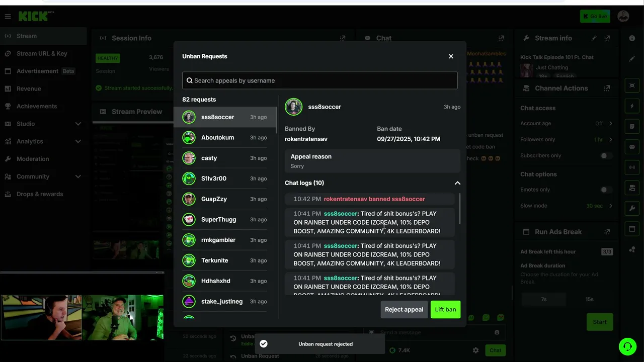Select the 7s ad break duration

point(543,299)
